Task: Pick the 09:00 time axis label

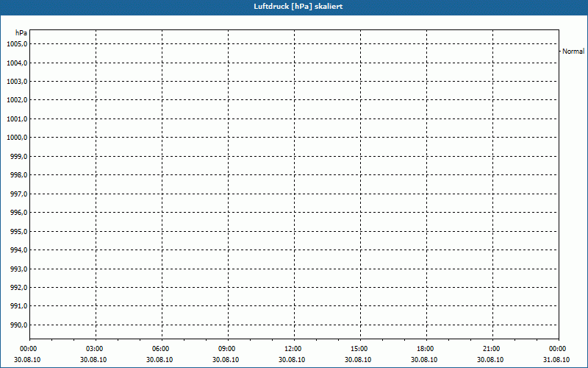Action: tap(226, 349)
